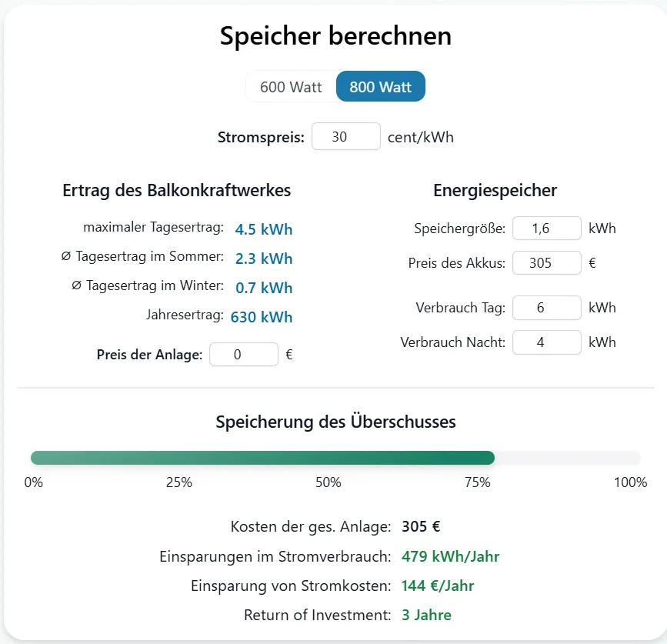Click the total cost value 305 €
This screenshot has height=644, width=667.
click(x=421, y=527)
